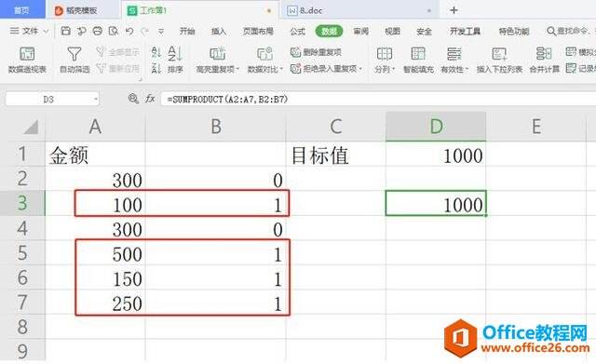Viewport: 596px width, 364px height.
Task: Click the 智能填充 smart fill icon
Action: click(418, 54)
